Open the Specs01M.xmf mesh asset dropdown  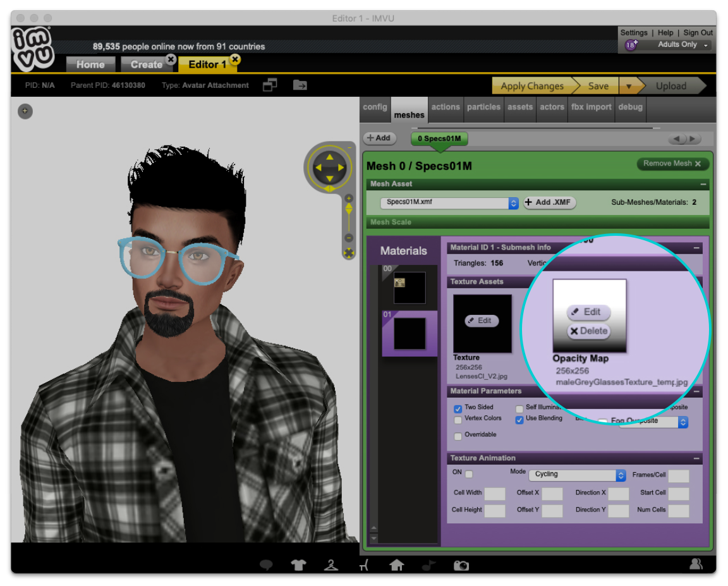pos(449,202)
